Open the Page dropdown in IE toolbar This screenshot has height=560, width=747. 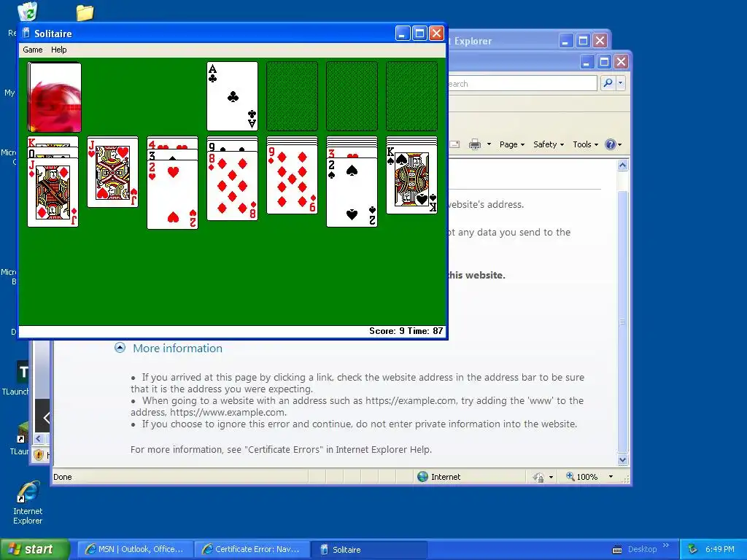point(511,144)
